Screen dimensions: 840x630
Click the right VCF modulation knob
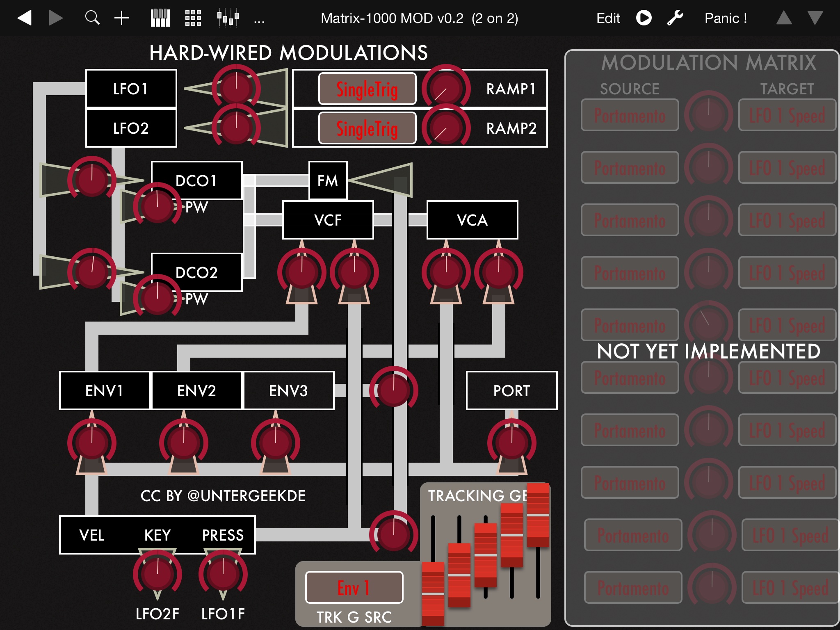coord(354,272)
